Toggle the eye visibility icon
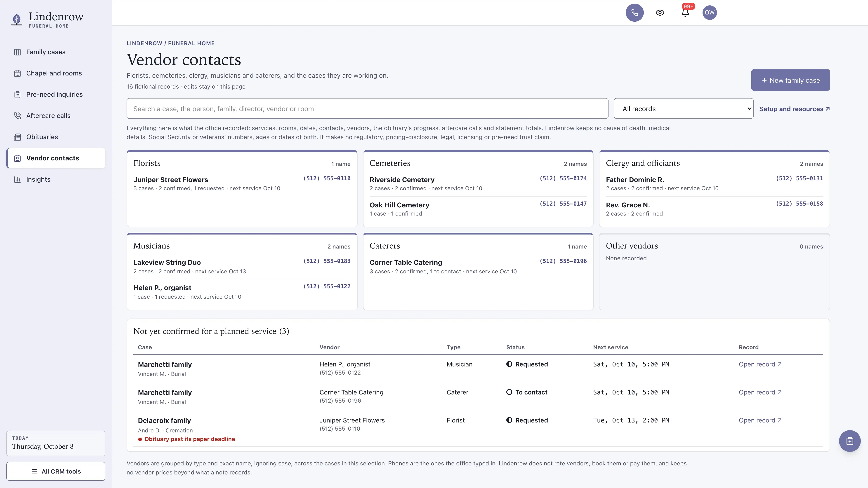This screenshot has height=488, width=868. (x=660, y=12)
